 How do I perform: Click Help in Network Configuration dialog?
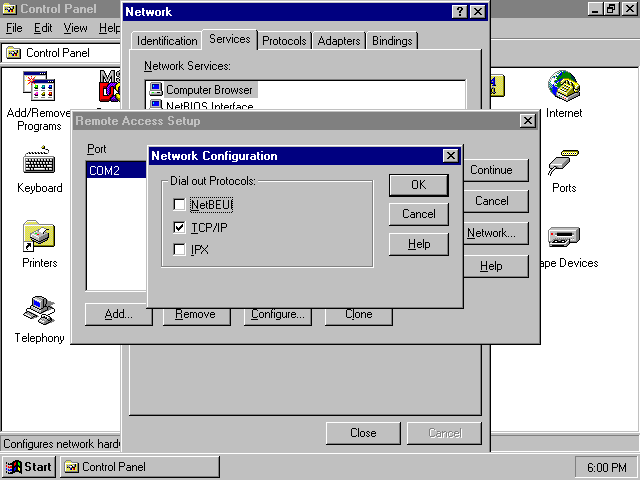point(419,244)
